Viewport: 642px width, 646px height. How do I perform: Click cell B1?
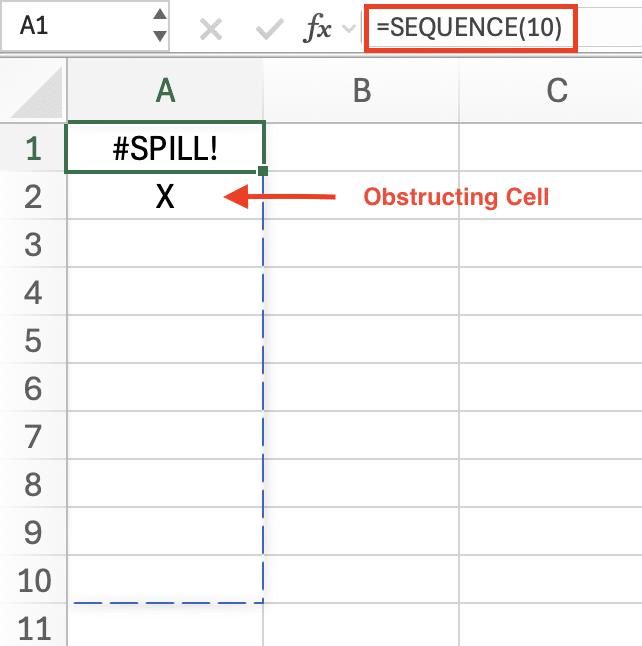tap(361, 147)
